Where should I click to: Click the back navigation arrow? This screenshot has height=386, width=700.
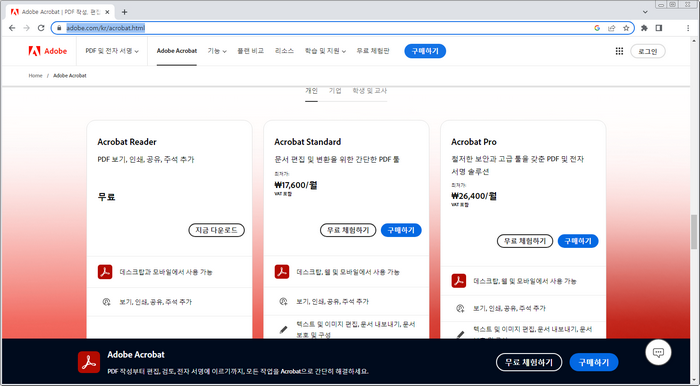tap(12, 28)
